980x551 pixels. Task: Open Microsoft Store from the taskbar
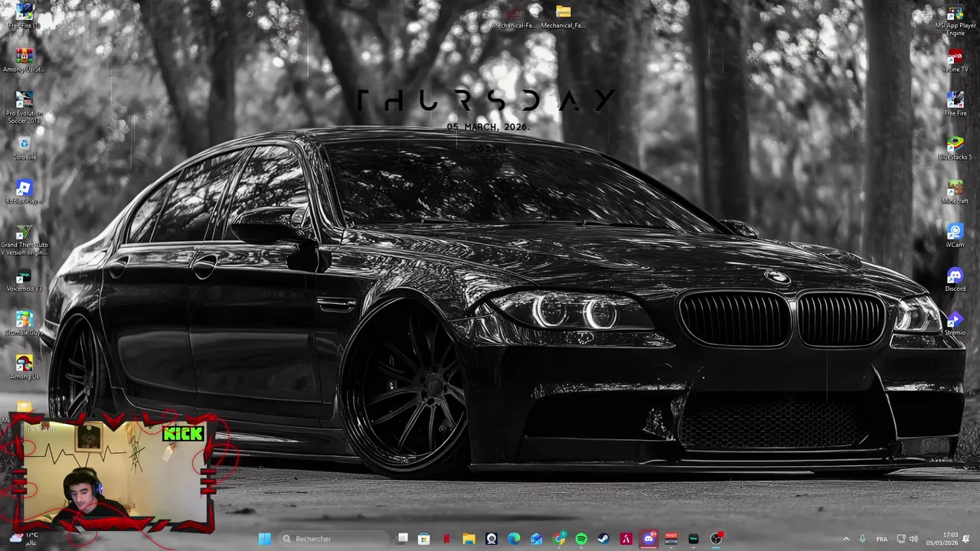(424, 539)
